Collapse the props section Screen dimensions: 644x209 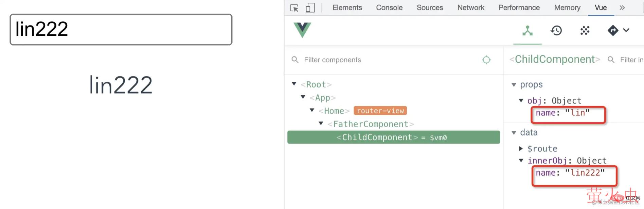point(514,85)
